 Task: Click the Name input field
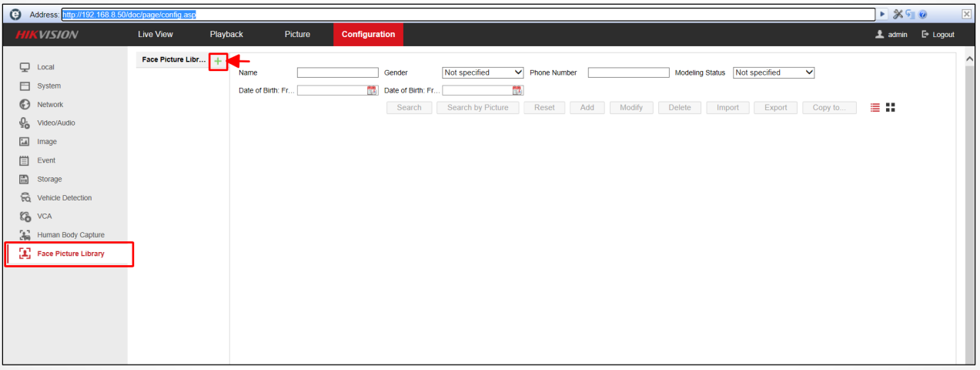pyautogui.click(x=337, y=72)
